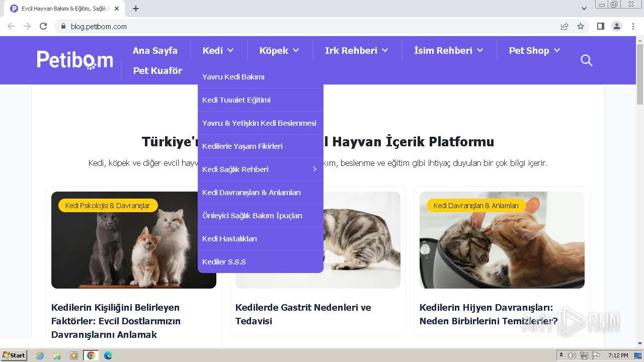The height and width of the screenshot is (362, 644).
Task: Click the browser forward arrow
Action: point(27,26)
